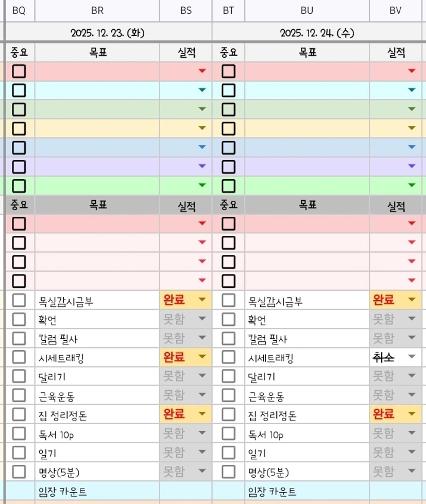Expand the 확언 못함 dropdown in column BV
The height and width of the screenshot is (504, 426).
point(411,319)
